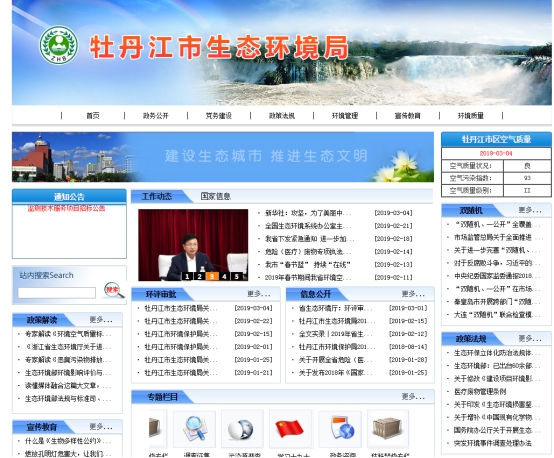
Task: Open the 医疗废物管理条例 link
Action: coord(480,392)
